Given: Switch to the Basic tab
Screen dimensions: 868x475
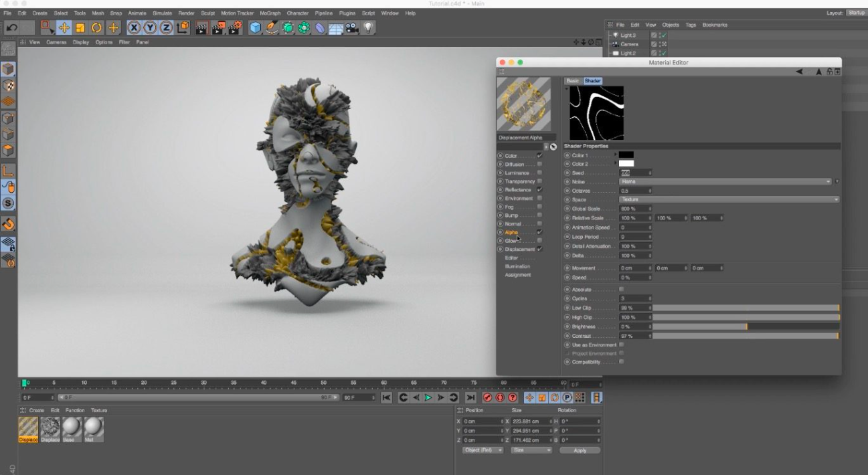Looking at the screenshot, I should pyautogui.click(x=573, y=80).
